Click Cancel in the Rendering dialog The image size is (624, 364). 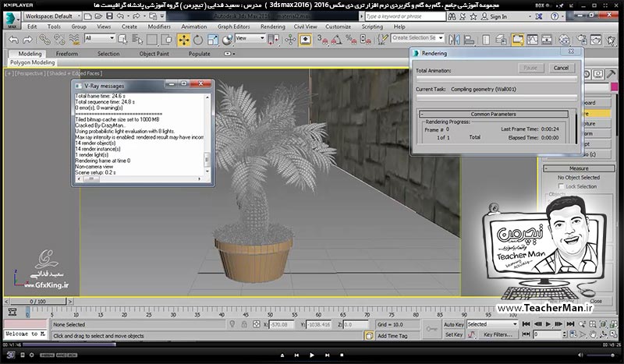(x=561, y=68)
